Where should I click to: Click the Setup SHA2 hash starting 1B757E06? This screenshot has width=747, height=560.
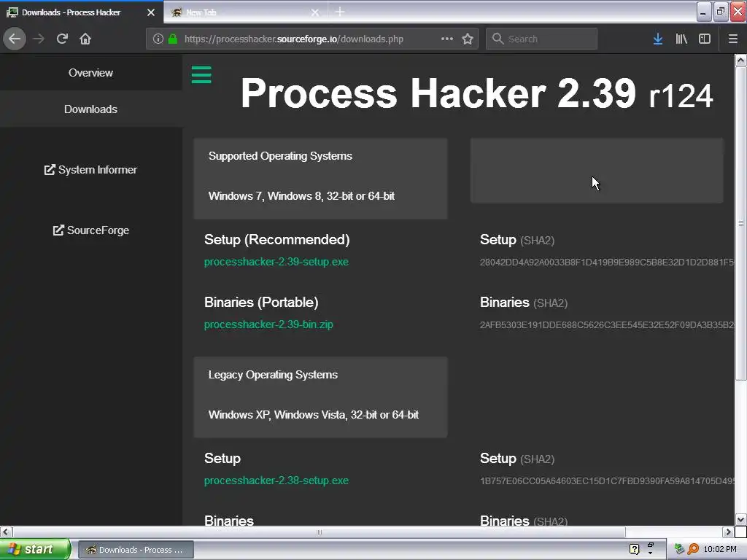[x=607, y=481]
